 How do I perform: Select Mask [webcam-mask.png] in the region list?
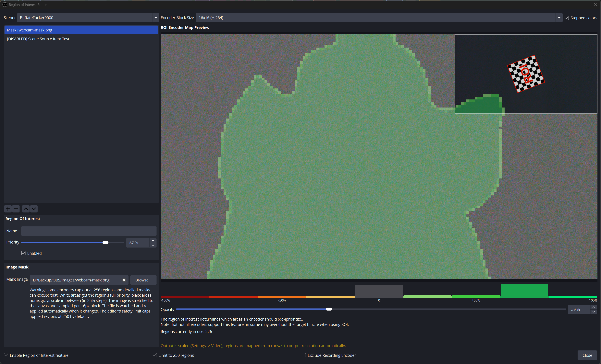tap(81, 30)
